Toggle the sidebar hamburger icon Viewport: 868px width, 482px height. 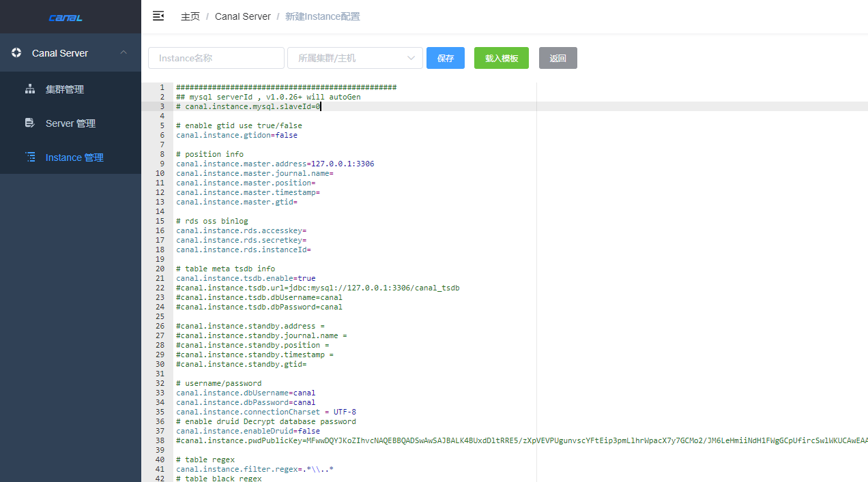click(x=158, y=16)
